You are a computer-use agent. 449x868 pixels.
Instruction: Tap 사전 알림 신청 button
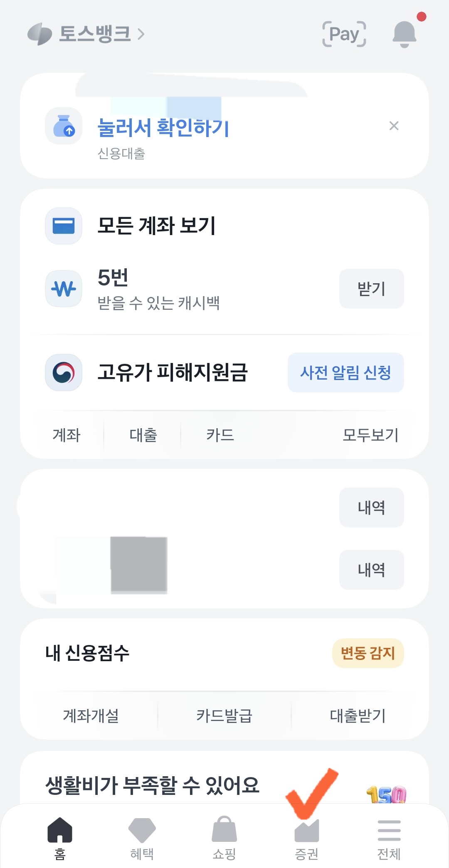346,373
